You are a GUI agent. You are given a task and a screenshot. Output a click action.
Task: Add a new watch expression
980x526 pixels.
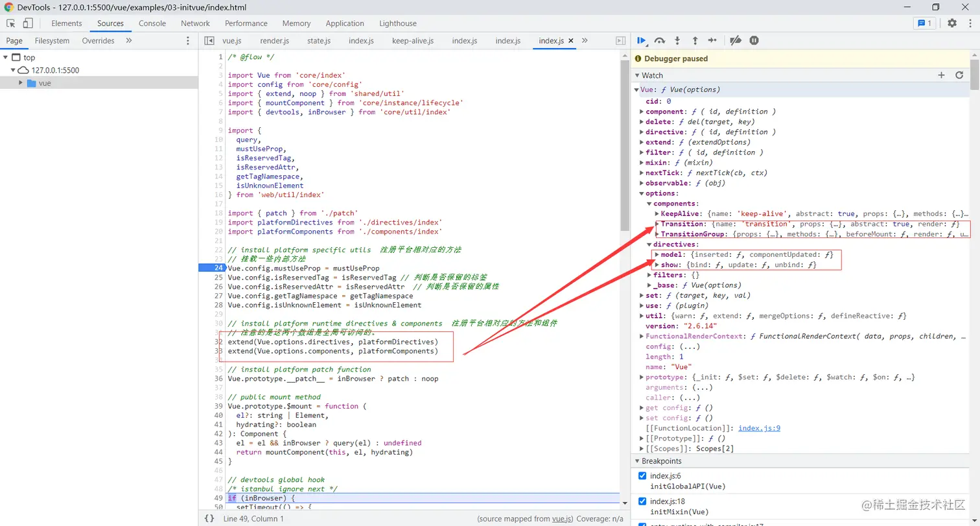(942, 76)
